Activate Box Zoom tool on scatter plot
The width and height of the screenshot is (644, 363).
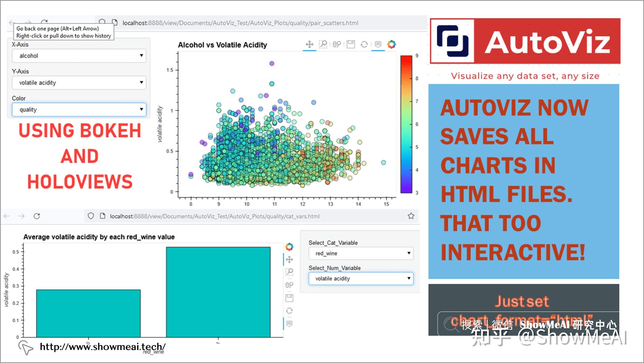(x=323, y=44)
